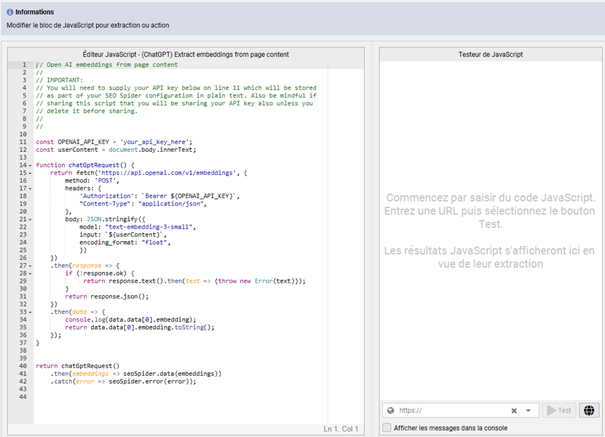The height and width of the screenshot is (437, 605).
Task: Open the URL history dropdown arrow
Action: point(528,411)
